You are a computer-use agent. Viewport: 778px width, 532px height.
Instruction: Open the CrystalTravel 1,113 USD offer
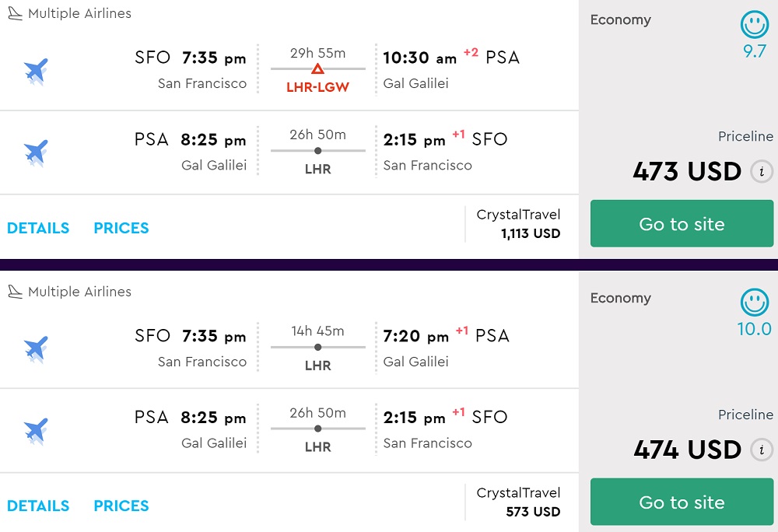point(518,224)
